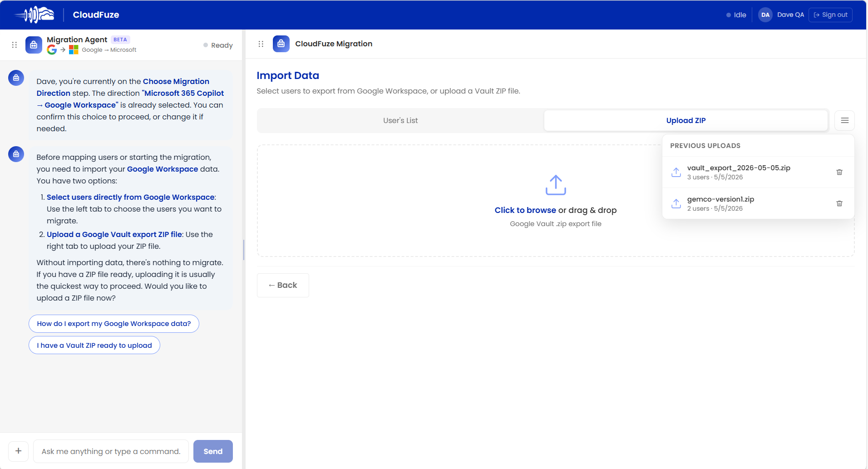Viewport: 868px width, 469px height.
Task: Click the Dave QA username
Action: click(790, 15)
